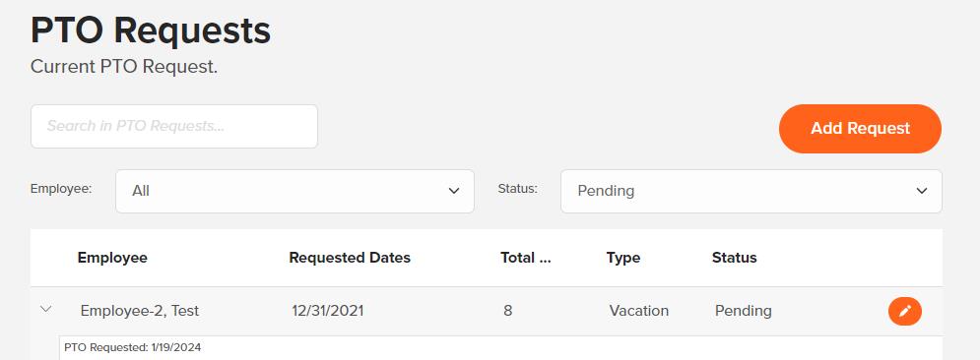Viewport: 980px width, 360px height.
Task: Sort by the Status column header
Action: click(735, 258)
